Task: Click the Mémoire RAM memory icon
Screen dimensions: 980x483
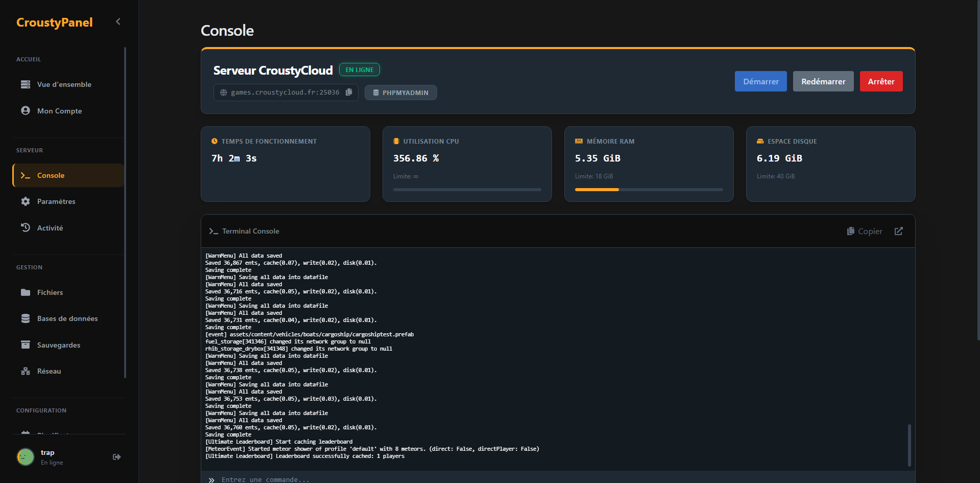Action: [579, 141]
